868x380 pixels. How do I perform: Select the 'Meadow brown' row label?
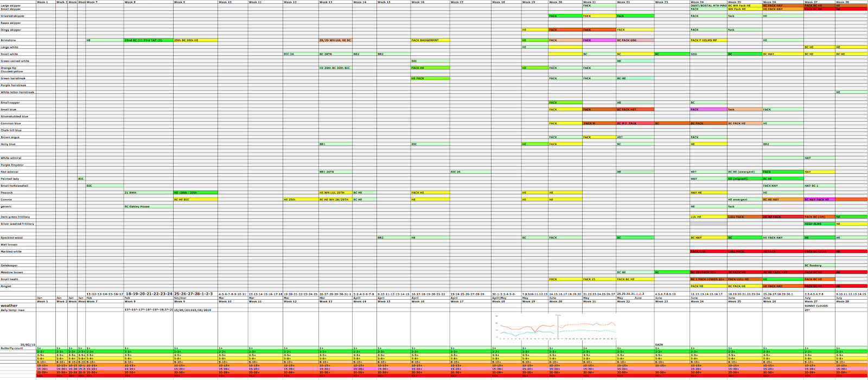12,273
